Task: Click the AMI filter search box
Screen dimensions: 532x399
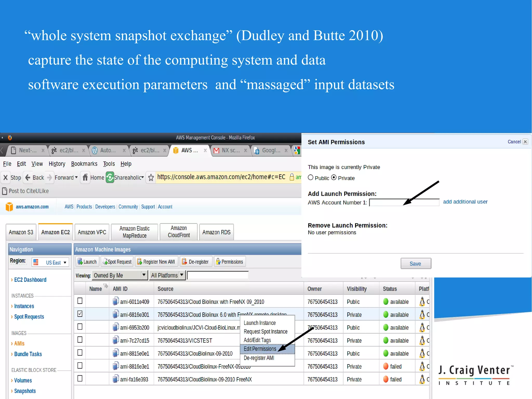Action: pyautogui.click(x=218, y=275)
